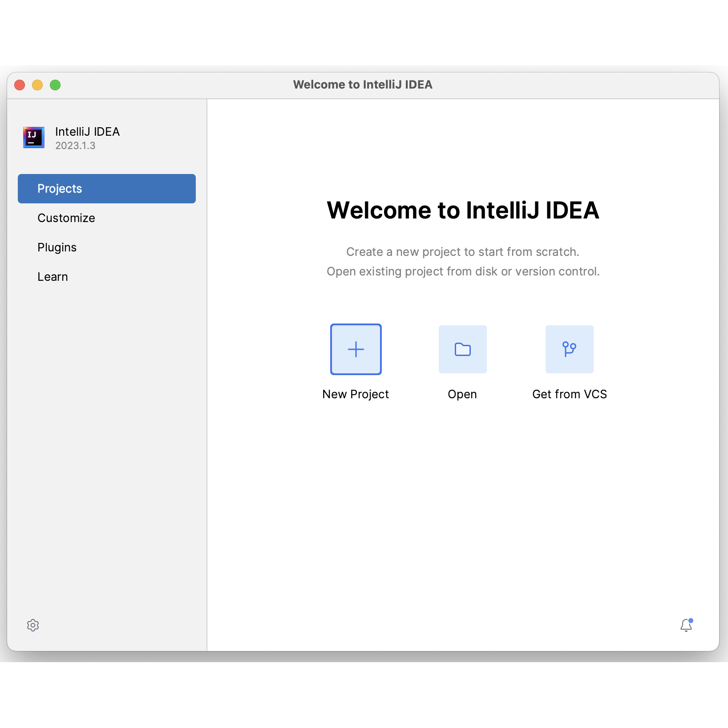The height and width of the screenshot is (728, 728).
Task: Switch to the Customize tab
Action: [66, 218]
